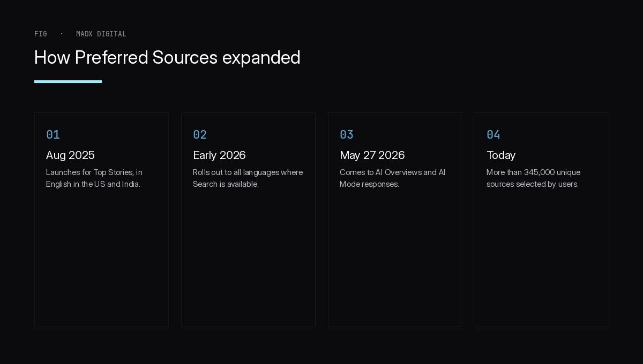This screenshot has width=643, height=364.
Task: Click the 'More than 345,000 unique sources' description
Action: click(x=533, y=178)
